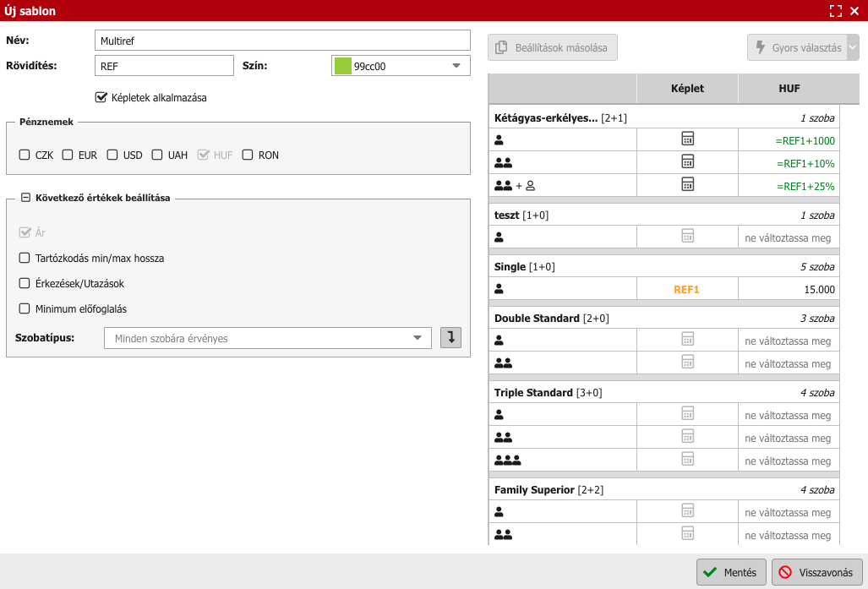The width and height of the screenshot is (868, 589).
Task: Collapse the Következő értékek beállítása section
Action: click(25, 198)
